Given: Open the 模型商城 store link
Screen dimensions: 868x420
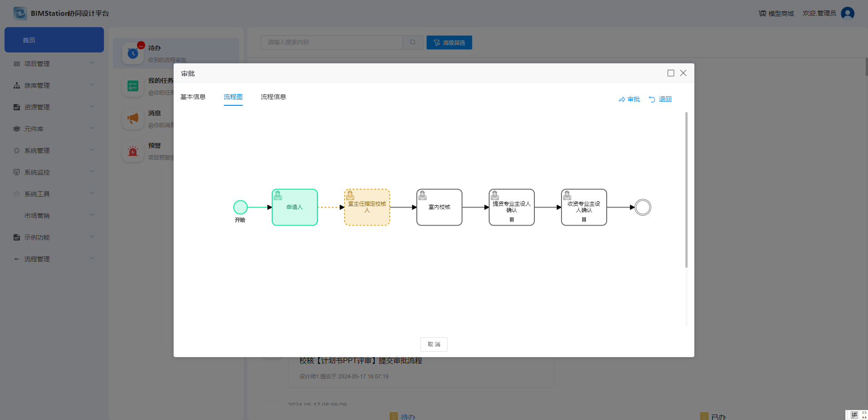Looking at the screenshot, I should (x=776, y=14).
